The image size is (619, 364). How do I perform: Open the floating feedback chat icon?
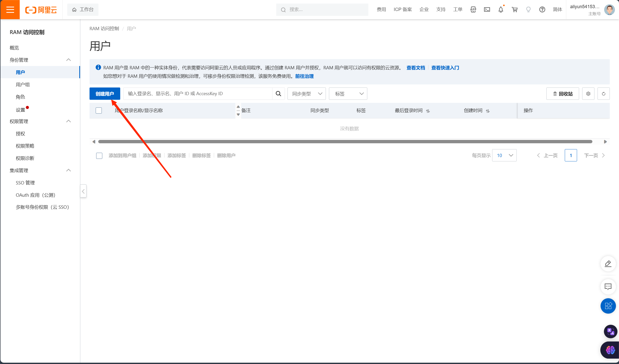[608, 286]
